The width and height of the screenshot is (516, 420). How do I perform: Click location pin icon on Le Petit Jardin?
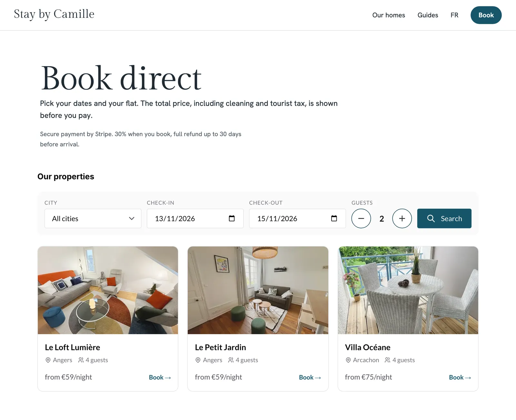[198, 360]
